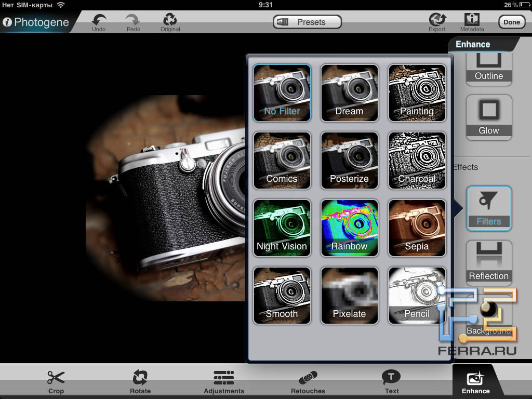Viewport: 532px width, 399px height.
Task: Apply the Rainbow filter thumbnail
Action: 349,228
